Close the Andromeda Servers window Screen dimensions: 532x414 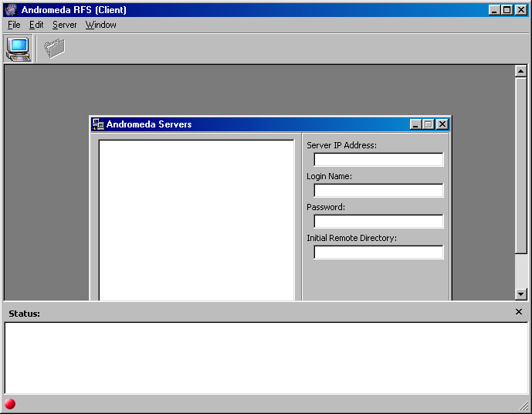(442, 124)
